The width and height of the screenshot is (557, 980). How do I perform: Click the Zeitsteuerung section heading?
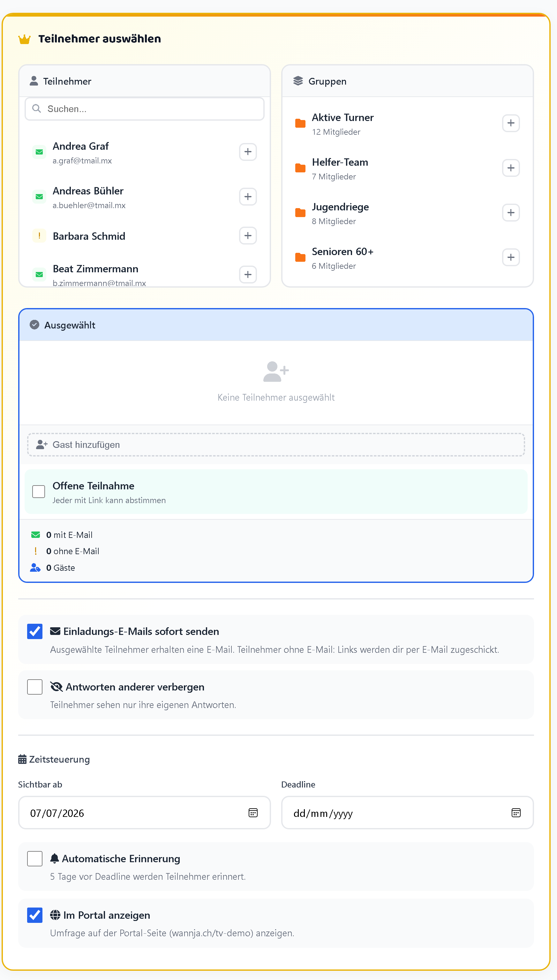(x=54, y=759)
